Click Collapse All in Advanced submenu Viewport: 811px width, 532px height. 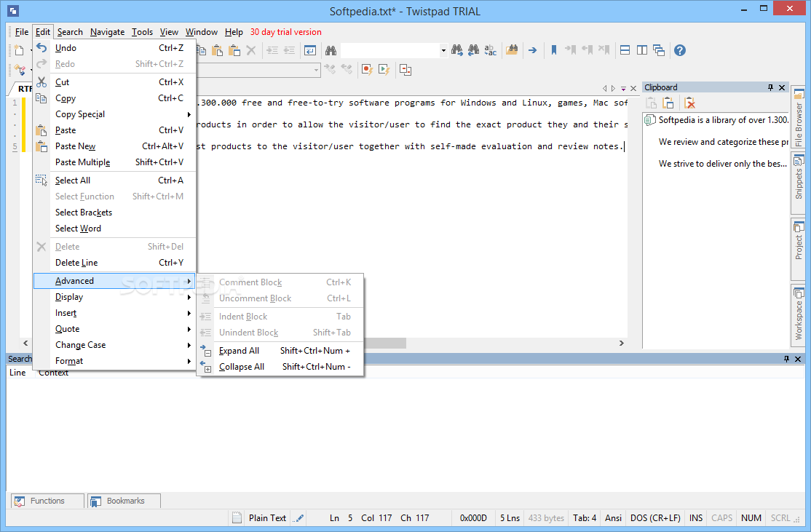(x=280, y=367)
